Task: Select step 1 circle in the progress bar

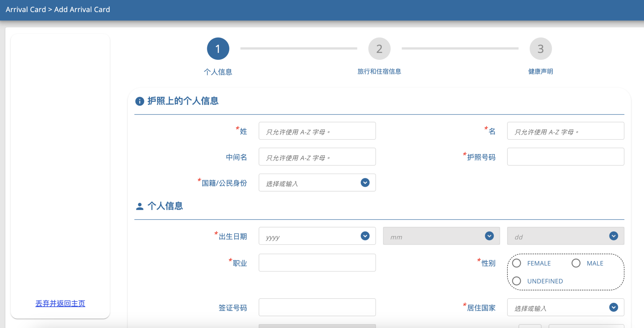Action: click(218, 48)
